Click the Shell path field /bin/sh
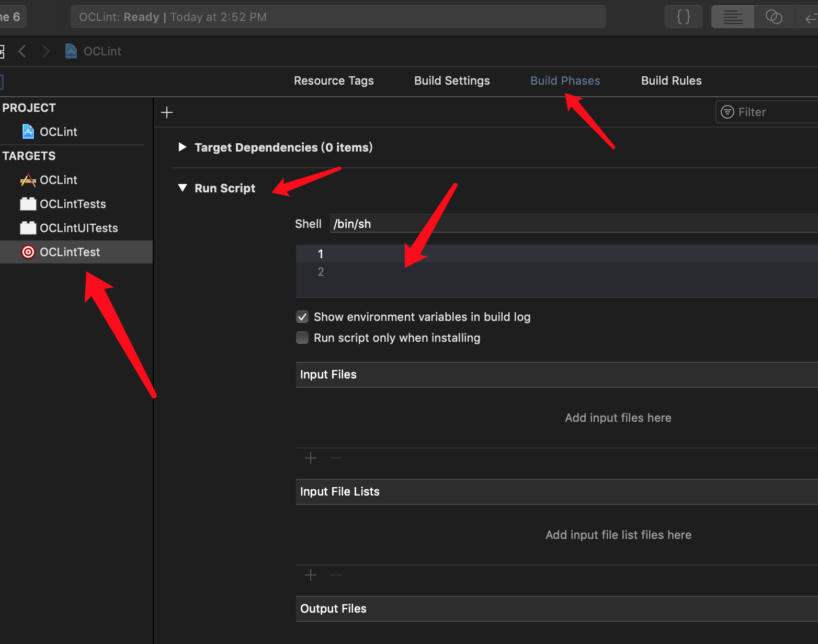Screen dimensions: 818x644 [574, 224]
